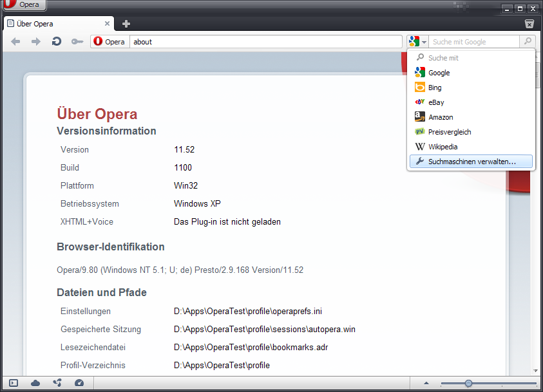
Task: Reload the current page
Action: point(57,42)
